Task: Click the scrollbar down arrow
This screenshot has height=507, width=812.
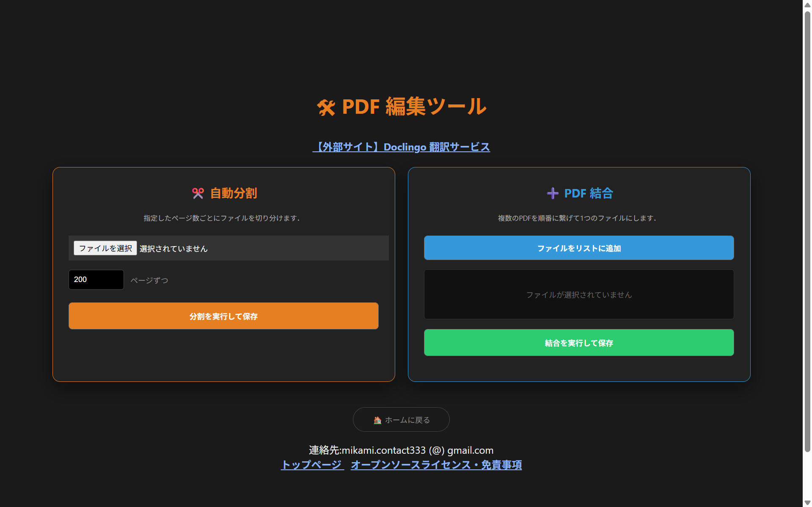Action: pyautogui.click(x=807, y=502)
